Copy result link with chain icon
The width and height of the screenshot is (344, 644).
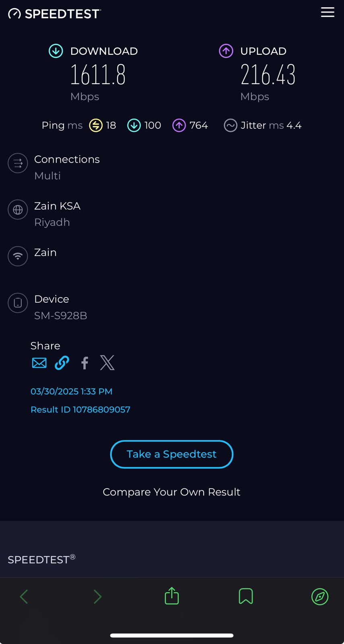[62, 363]
